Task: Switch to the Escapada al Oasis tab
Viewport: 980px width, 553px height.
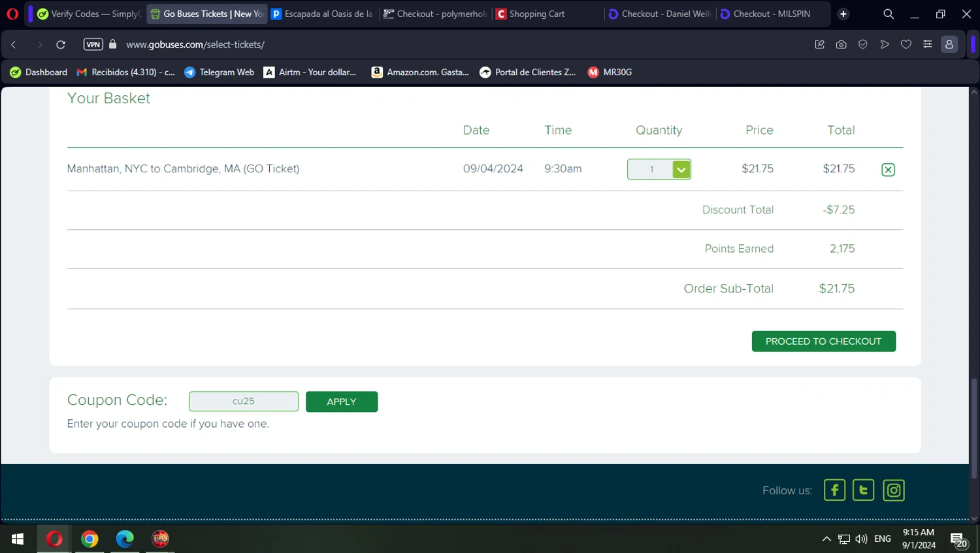Action: (322, 14)
